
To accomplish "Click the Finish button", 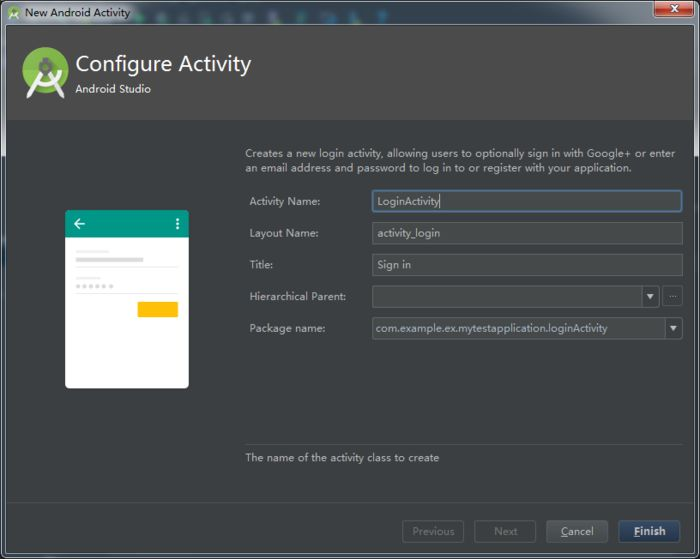I will pos(649,531).
